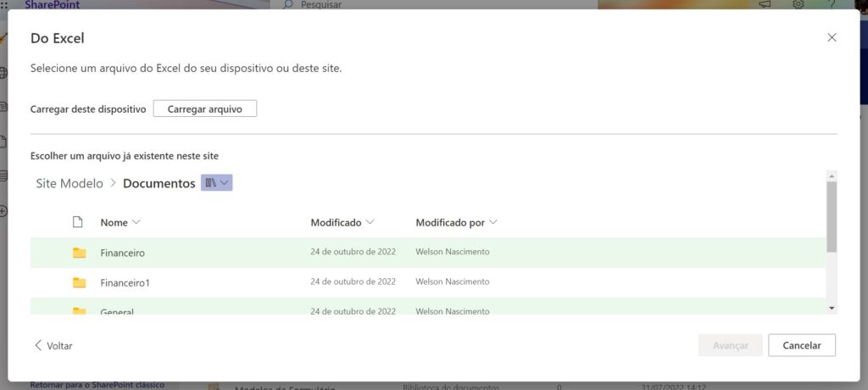Click the General folder icon
This screenshot has height=390, width=868.
(x=80, y=311)
